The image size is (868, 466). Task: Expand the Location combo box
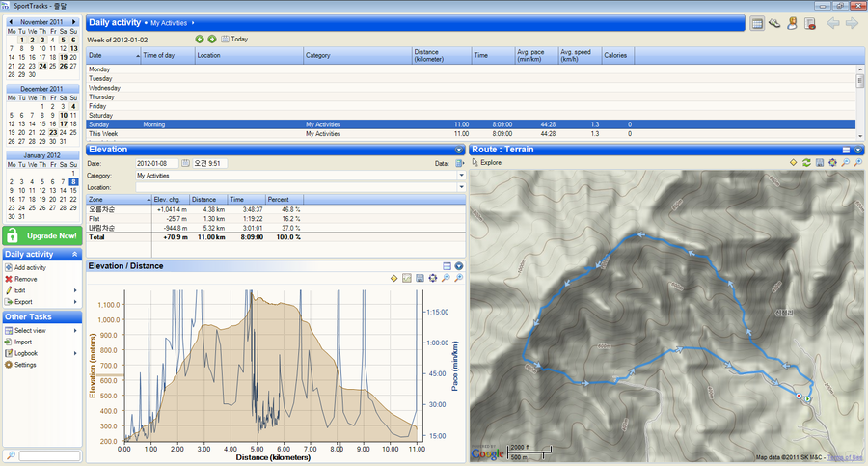tap(461, 187)
